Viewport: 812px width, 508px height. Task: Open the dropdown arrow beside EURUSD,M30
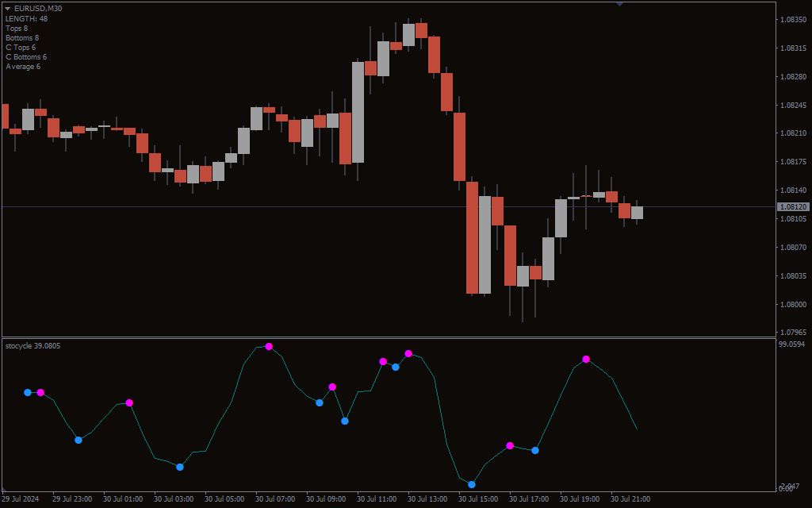[8, 9]
